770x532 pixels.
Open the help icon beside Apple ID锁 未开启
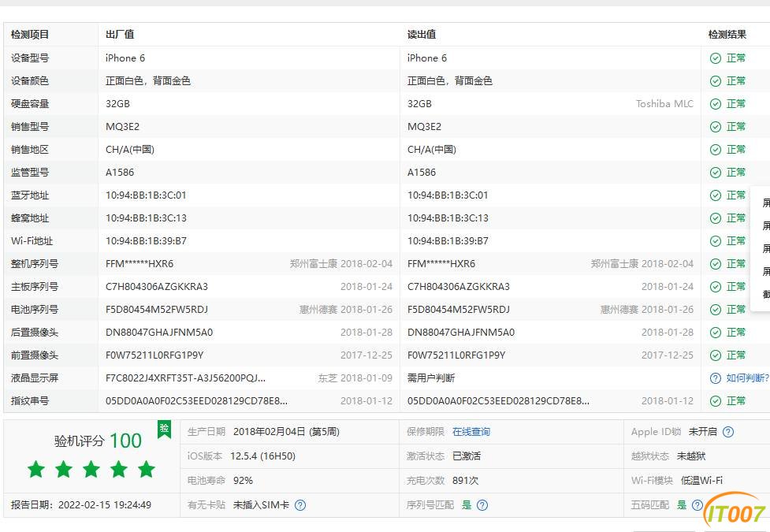tap(728, 432)
